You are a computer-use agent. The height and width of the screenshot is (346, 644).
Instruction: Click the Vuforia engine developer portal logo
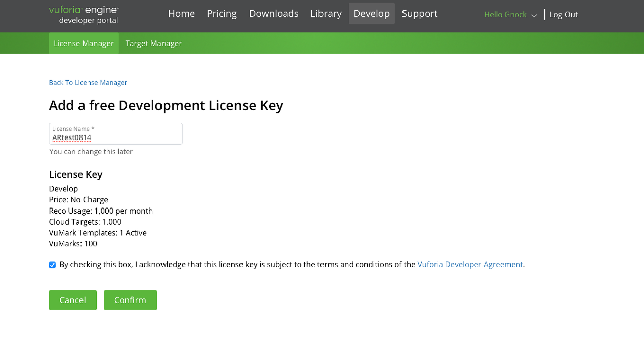click(x=84, y=15)
